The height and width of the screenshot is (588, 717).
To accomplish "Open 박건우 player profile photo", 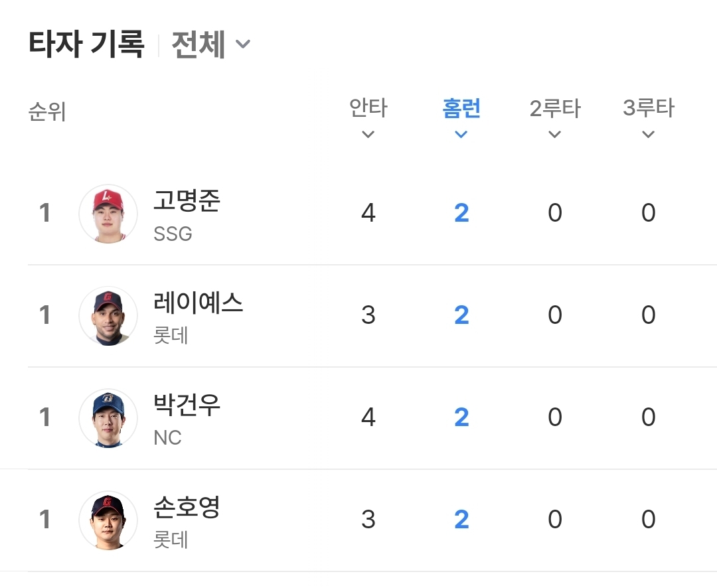I will (108, 418).
